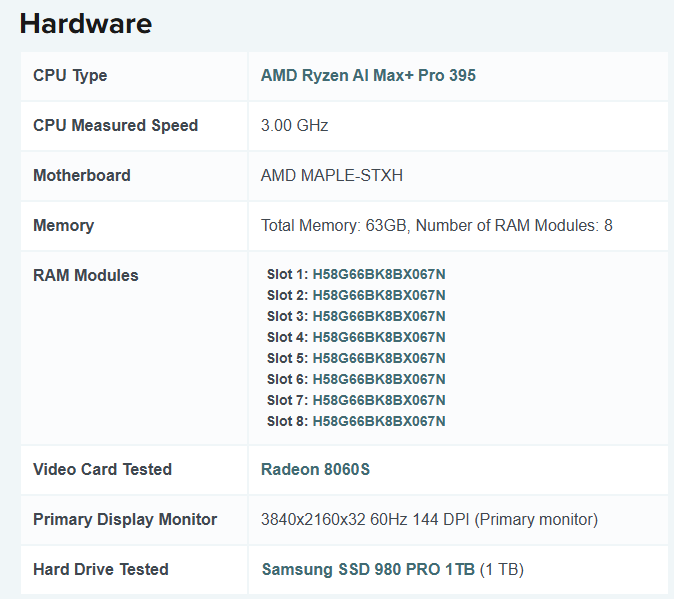Click the AMD MAPLE-STXH value
This screenshot has width=674, height=599.
[331, 175]
